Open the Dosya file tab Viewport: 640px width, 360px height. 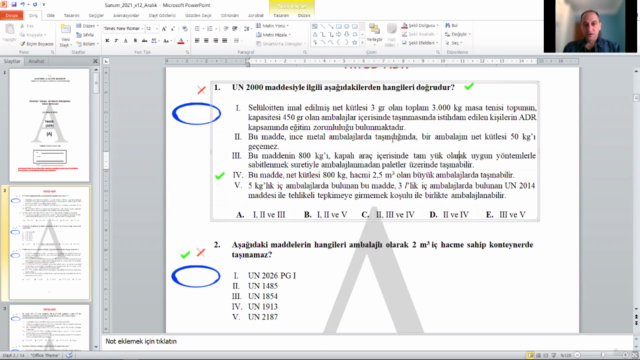click(11, 16)
